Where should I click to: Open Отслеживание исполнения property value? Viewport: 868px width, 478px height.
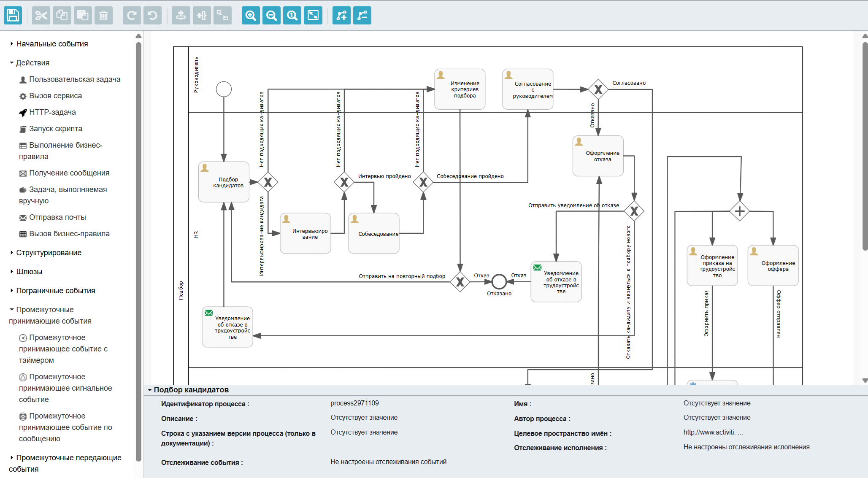746,447
